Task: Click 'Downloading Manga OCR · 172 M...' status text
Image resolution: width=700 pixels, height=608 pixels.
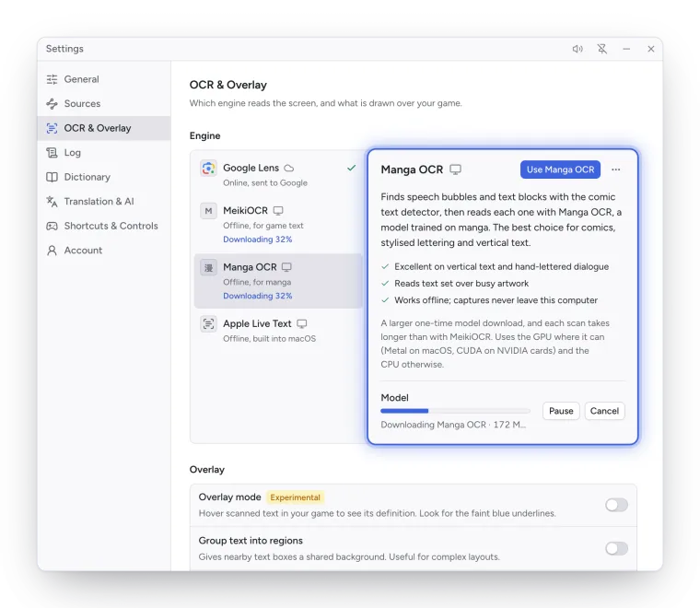Action: click(x=453, y=425)
